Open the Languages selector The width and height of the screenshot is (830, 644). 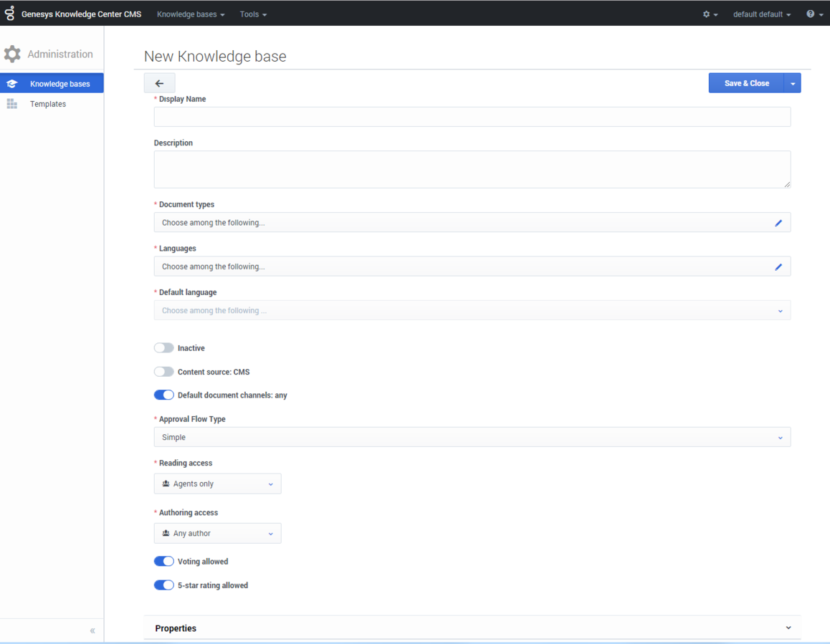[472, 266]
